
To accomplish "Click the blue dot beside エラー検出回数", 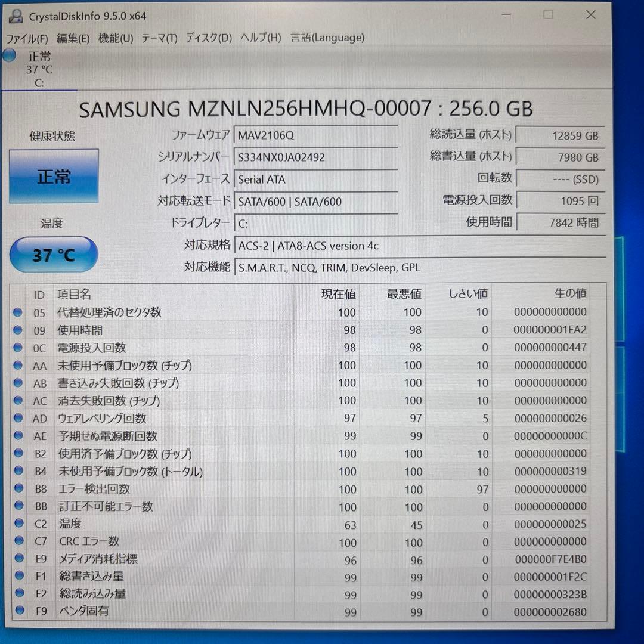I will 18,489.
